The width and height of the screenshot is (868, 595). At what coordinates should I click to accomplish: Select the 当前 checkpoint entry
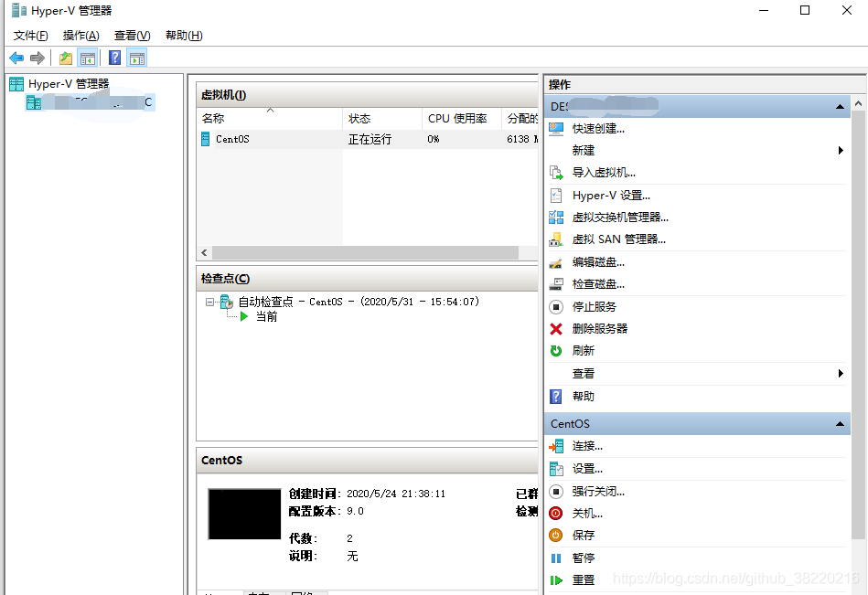point(266,317)
